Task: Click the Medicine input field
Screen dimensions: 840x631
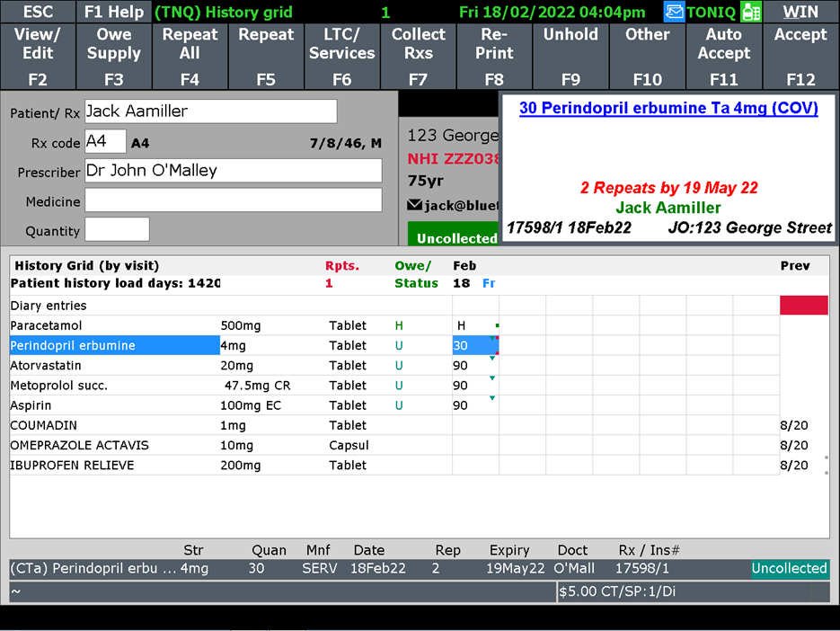Action: pos(233,200)
